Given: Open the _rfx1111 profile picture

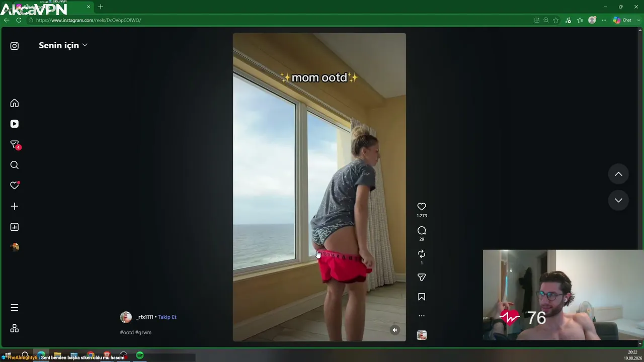Looking at the screenshot, I should [x=126, y=317].
